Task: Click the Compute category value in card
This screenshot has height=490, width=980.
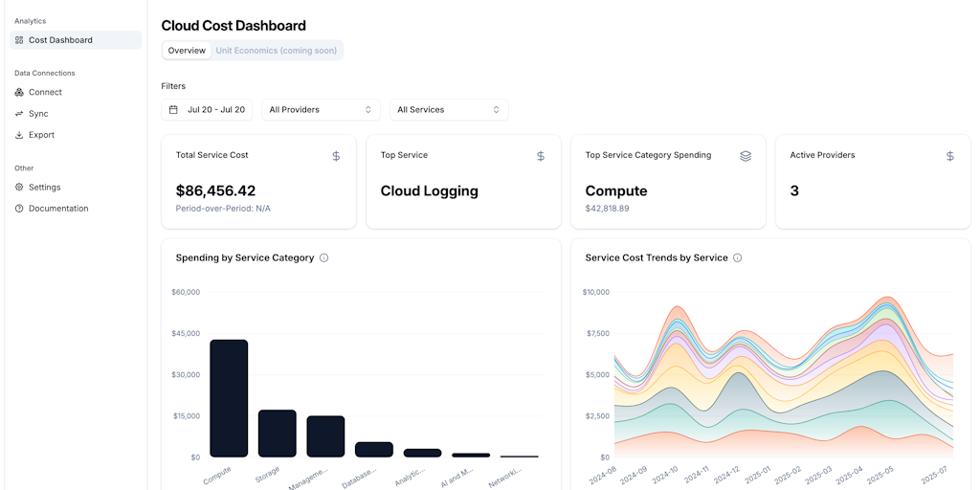Action: pyautogui.click(x=616, y=190)
